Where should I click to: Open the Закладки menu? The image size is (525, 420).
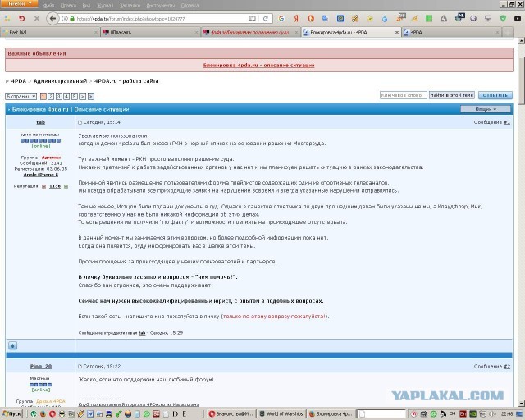[x=130, y=6]
